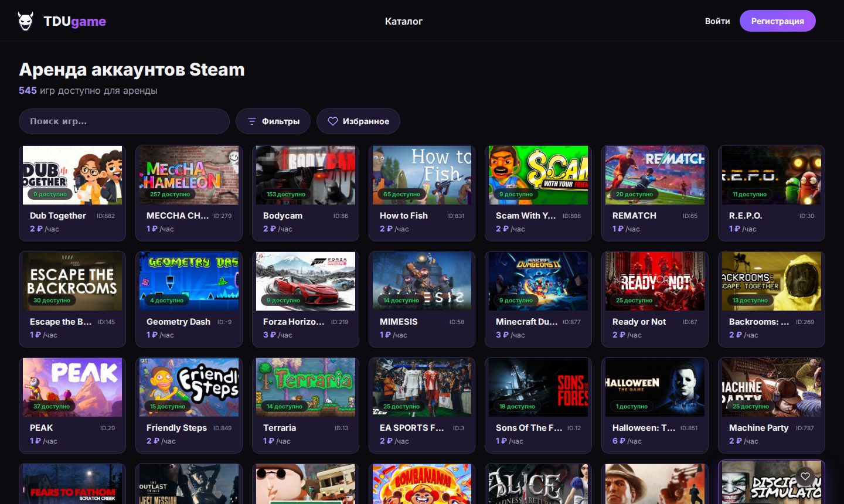The width and height of the screenshot is (844, 504).
Task: Open the Регистрация sign-up button
Action: tap(778, 21)
